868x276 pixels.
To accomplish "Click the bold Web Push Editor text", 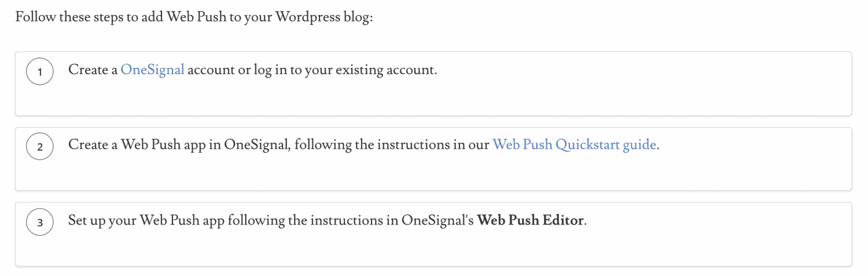I will [530, 220].
